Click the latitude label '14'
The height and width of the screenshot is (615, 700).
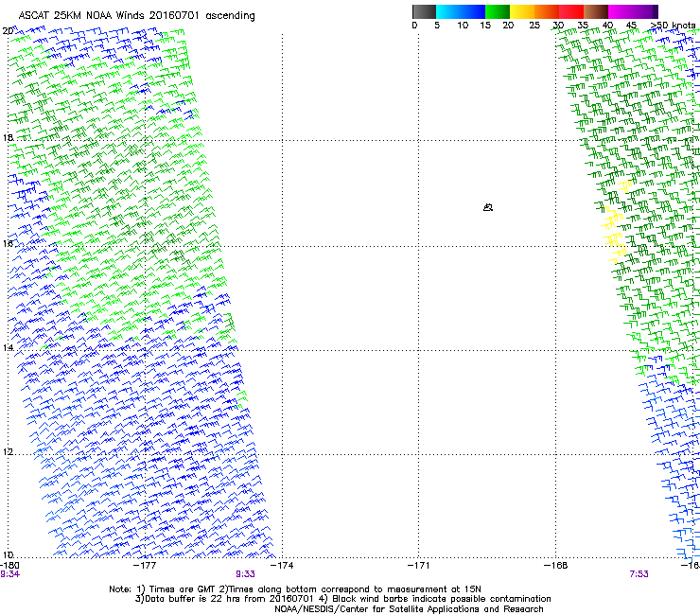(8, 347)
